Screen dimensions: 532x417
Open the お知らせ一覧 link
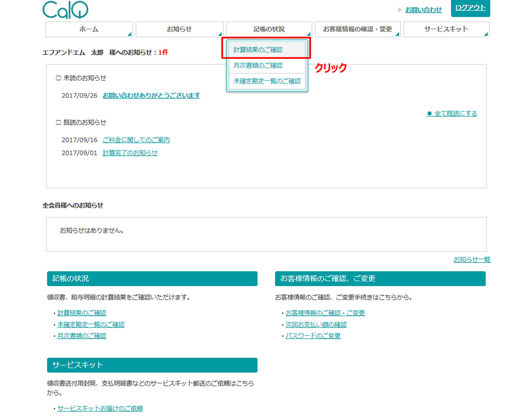tap(472, 260)
